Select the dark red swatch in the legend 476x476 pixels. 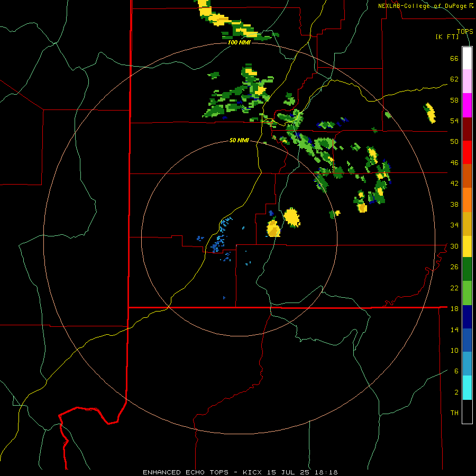pos(467,129)
